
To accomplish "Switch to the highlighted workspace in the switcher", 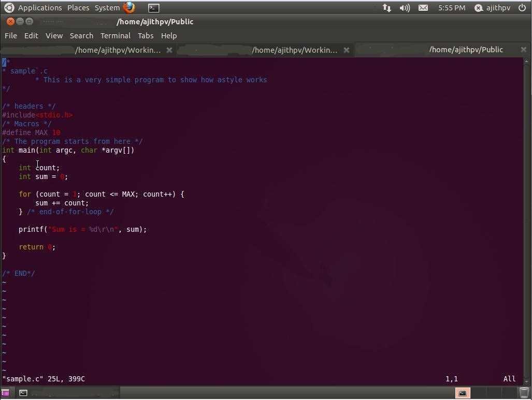I will [462, 393].
